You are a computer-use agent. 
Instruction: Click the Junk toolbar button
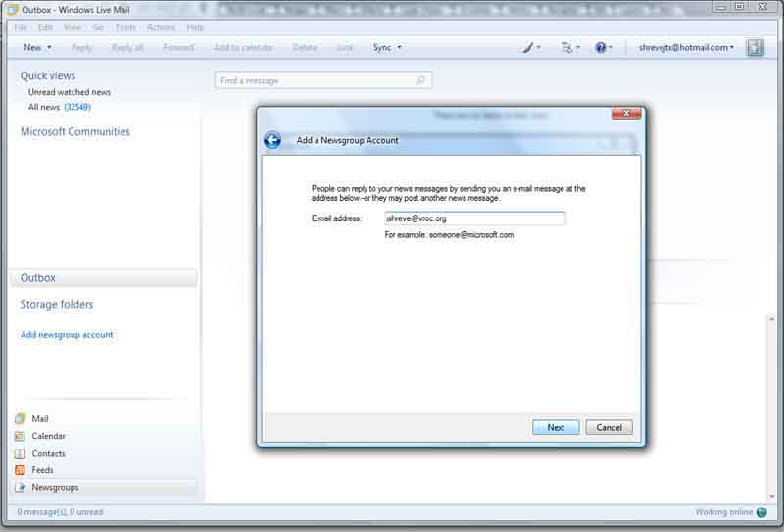pyautogui.click(x=345, y=47)
